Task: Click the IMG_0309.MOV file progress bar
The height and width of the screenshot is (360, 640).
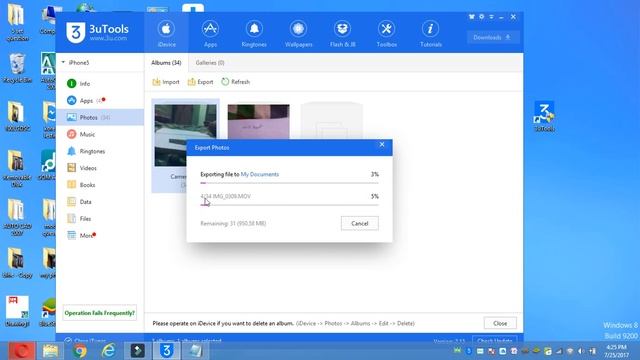Action: 289,205
